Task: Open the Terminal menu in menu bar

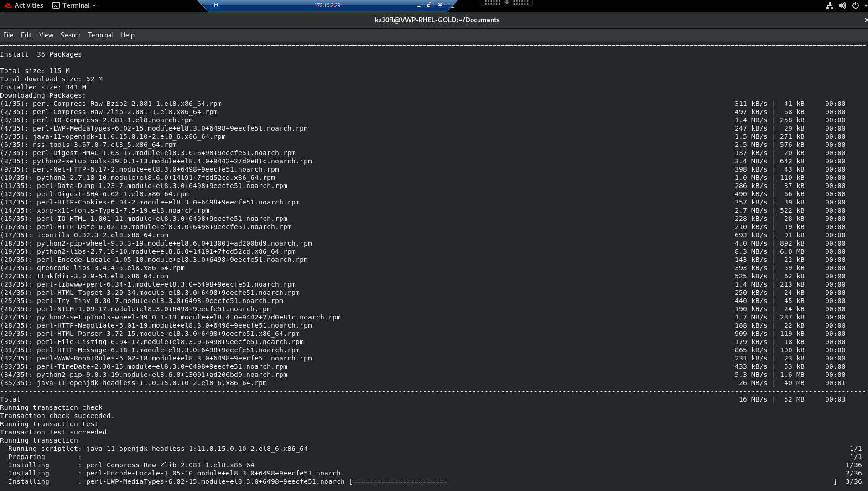Action: [100, 35]
